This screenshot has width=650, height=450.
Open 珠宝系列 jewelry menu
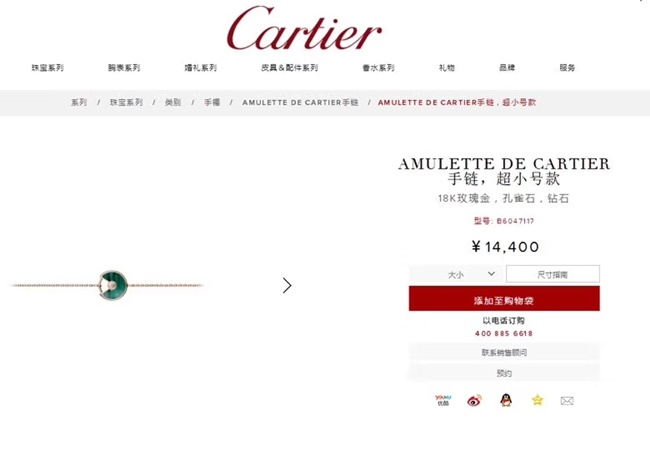click(48, 68)
